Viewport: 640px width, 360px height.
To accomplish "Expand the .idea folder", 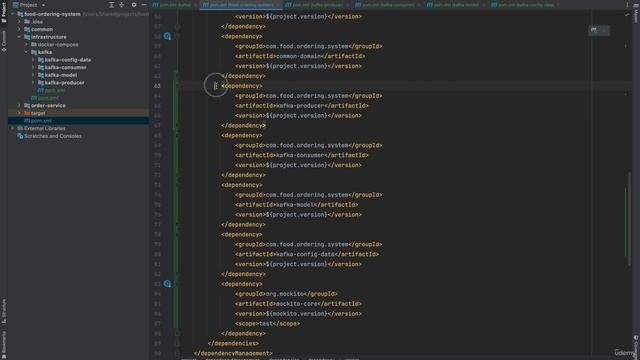I will click(19, 22).
